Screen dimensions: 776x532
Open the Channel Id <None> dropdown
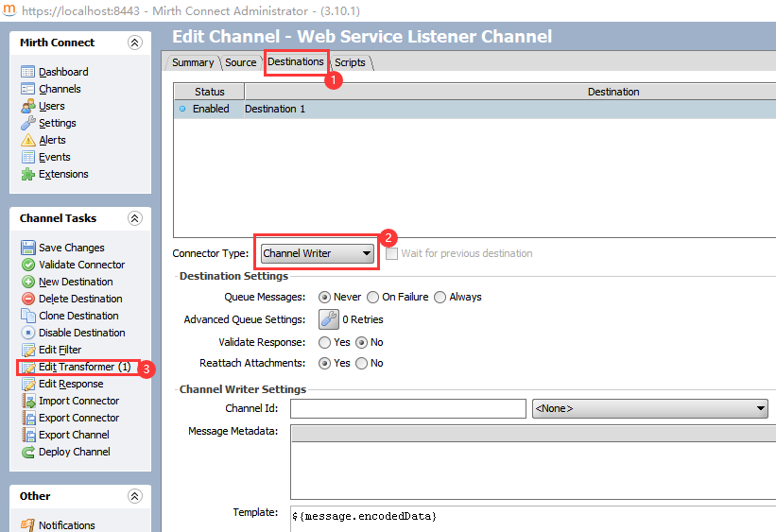(x=649, y=409)
